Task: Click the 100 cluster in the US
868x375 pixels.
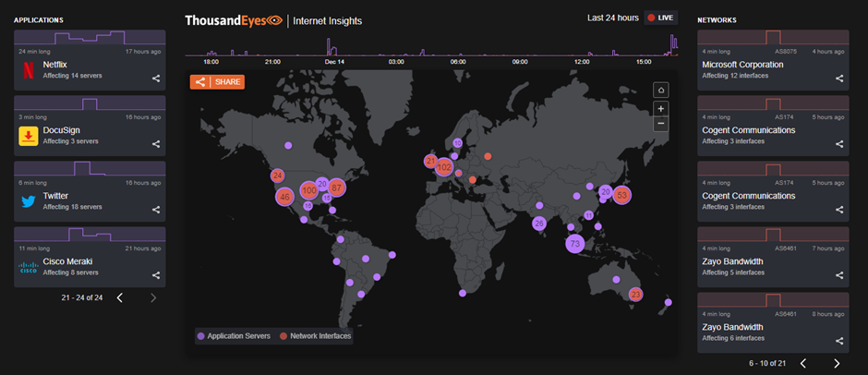Action: [x=309, y=190]
